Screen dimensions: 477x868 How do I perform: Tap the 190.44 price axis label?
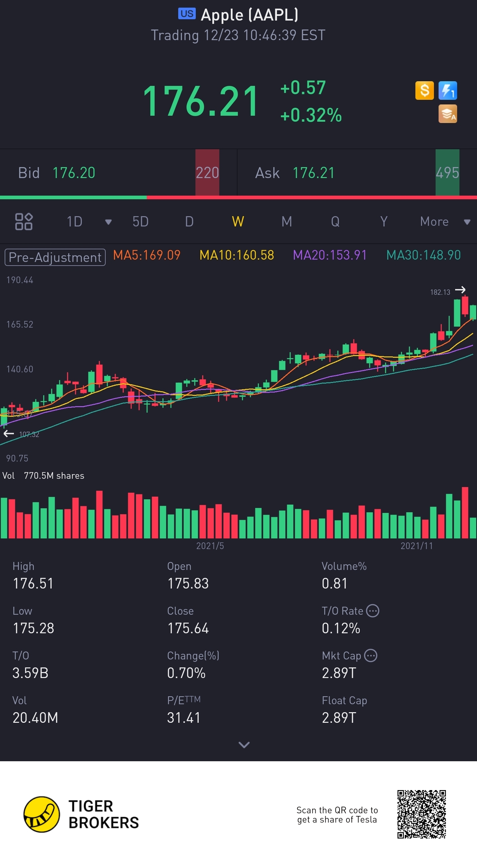tap(20, 280)
